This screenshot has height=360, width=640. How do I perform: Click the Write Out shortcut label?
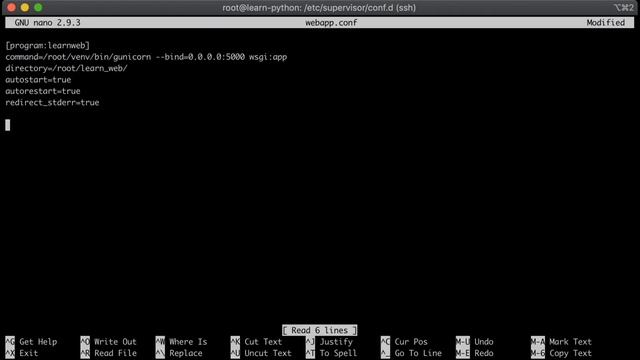[x=115, y=342]
